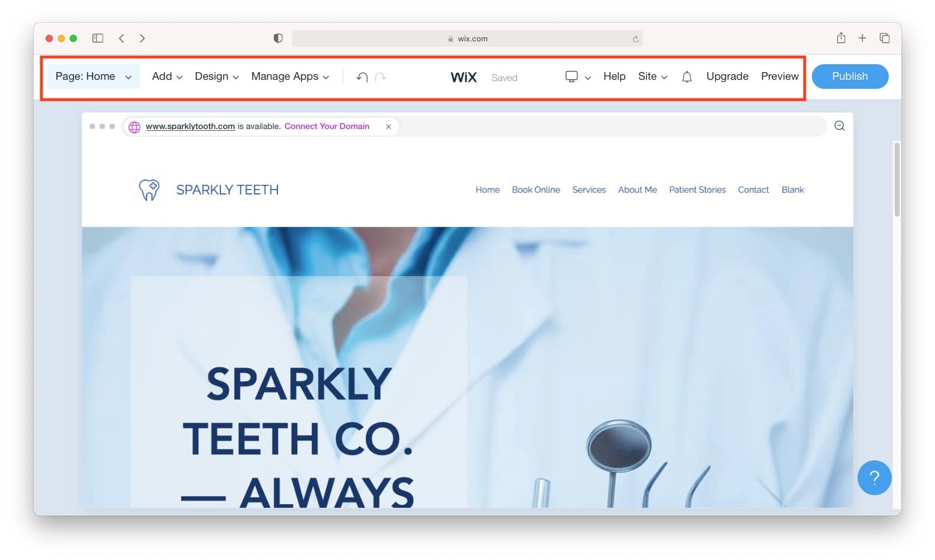
Task: Expand the Page: Home dropdown
Action: pos(94,76)
